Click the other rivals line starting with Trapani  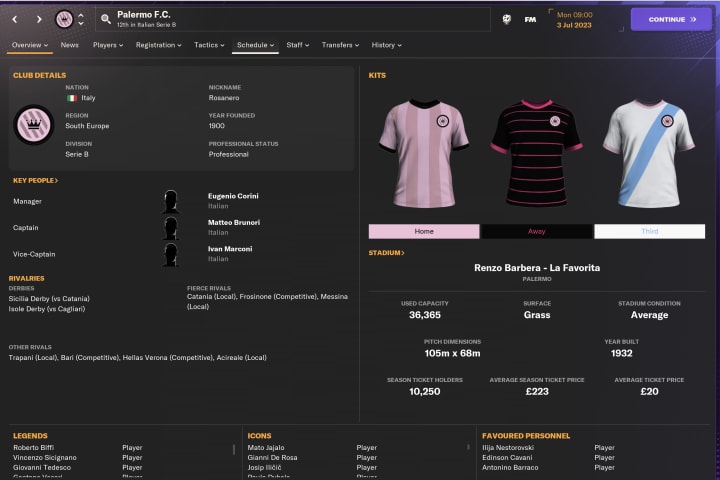point(137,357)
